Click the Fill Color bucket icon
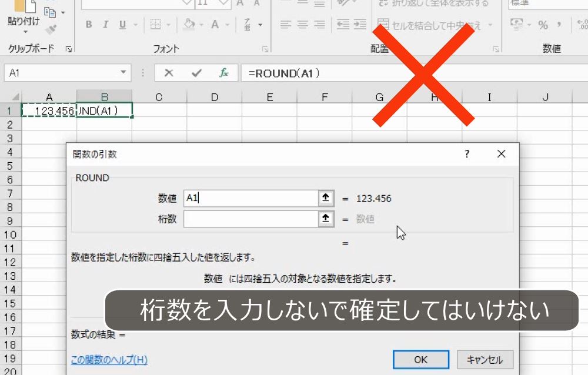 click(189, 24)
